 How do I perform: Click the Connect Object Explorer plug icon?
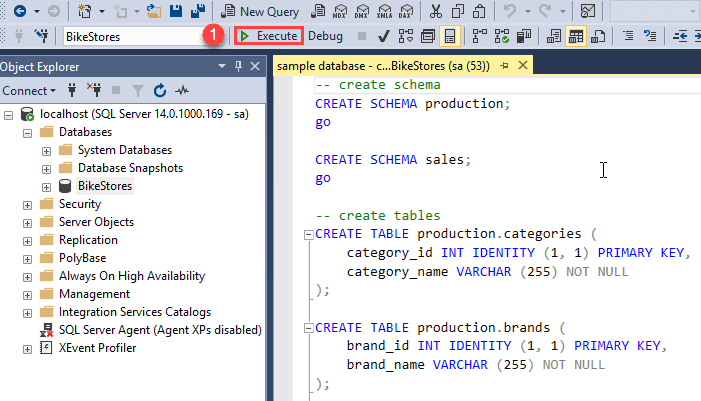pyautogui.click(x=71, y=90)
